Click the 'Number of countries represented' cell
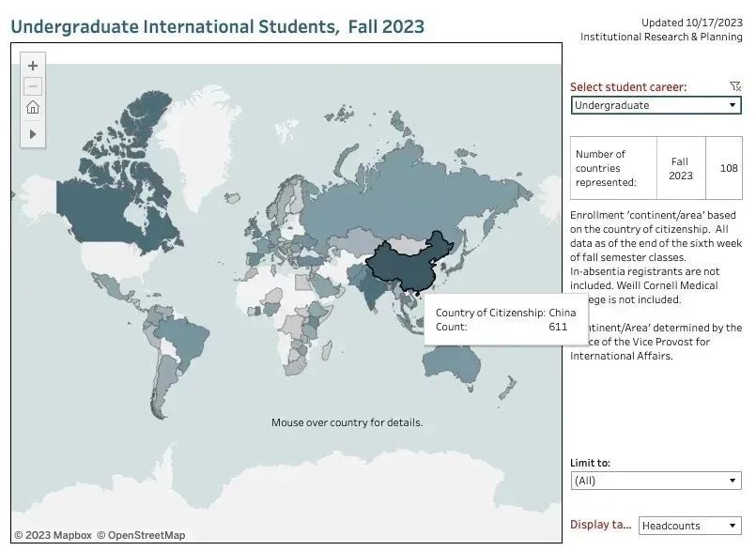756x551 pixels. [612, 169]
